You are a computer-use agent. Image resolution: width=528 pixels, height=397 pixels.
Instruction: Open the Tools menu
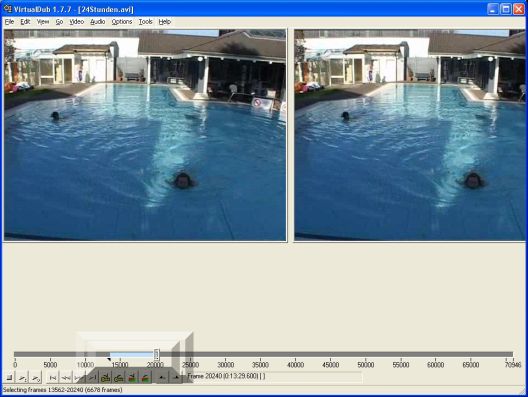[x=145, y=22]
